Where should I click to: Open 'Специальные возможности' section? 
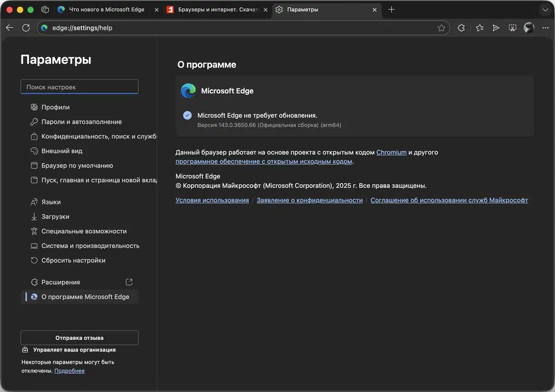pyautogui.click(x=79, y=231)
